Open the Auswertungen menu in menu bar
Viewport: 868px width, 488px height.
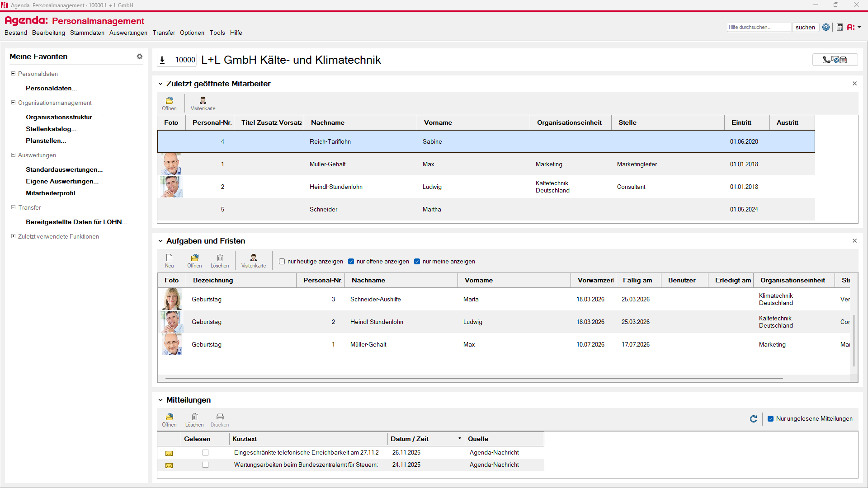point(128,33)
